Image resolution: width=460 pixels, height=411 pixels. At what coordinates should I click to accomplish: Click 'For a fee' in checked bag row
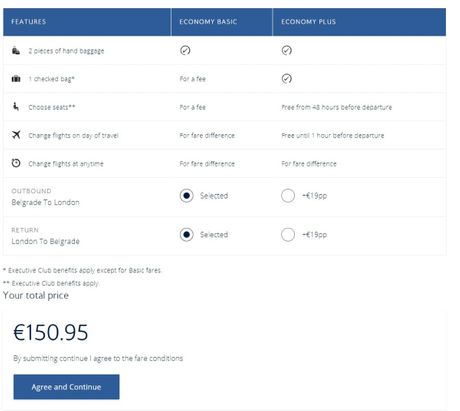(193, 79)
